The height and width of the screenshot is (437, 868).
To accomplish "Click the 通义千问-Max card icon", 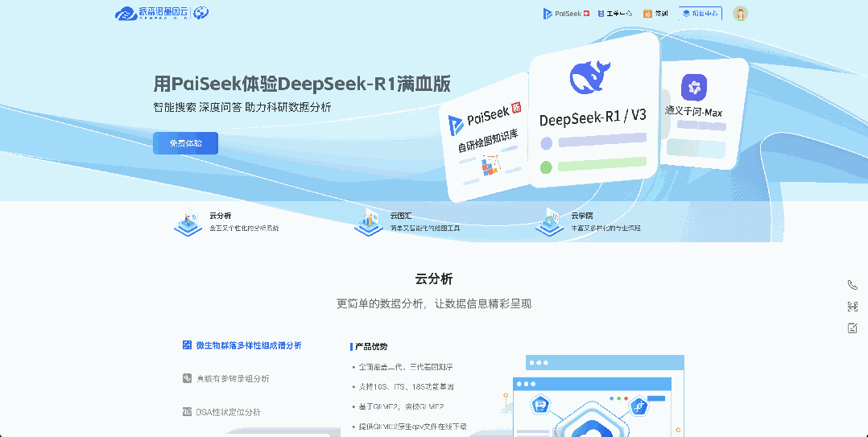I will click(693, 87).
